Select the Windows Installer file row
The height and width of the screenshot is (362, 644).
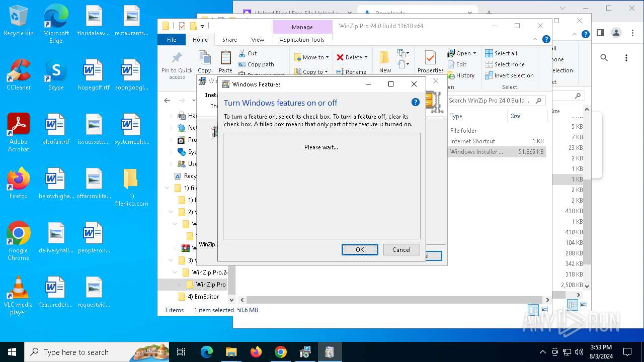point(497,152)
